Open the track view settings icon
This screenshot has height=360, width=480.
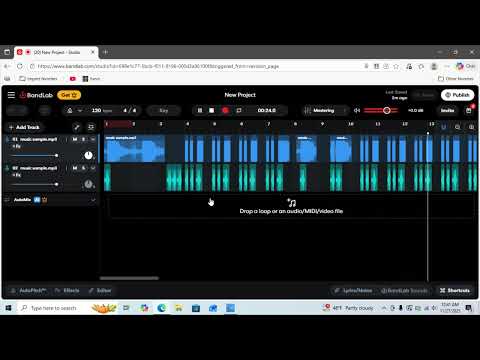coord(91,127)
